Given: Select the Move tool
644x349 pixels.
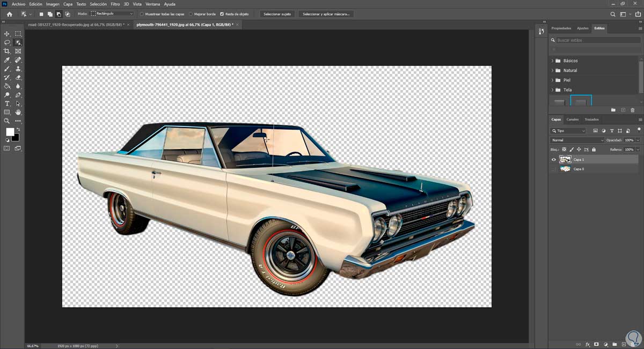Looking at the screenshot, I should tap(7, 34).
